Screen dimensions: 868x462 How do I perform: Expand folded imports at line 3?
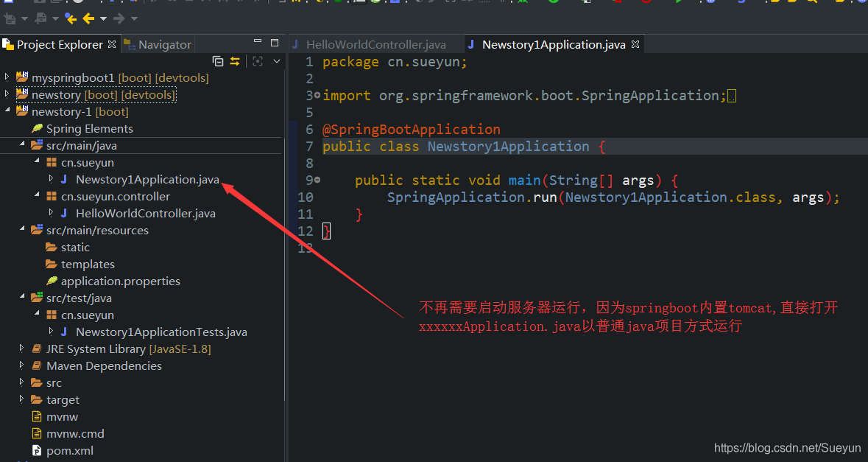point(317,95)
